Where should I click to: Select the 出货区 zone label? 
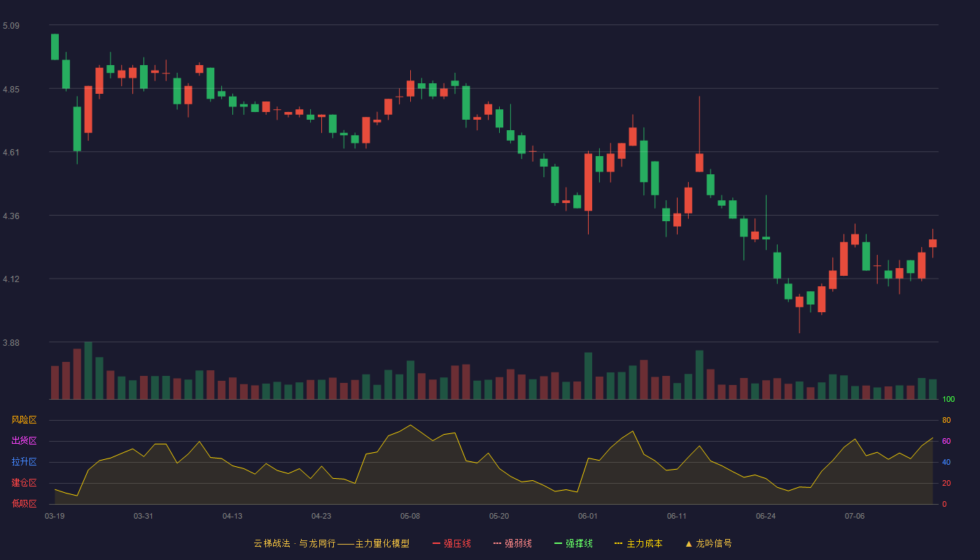[x=24, y=441]
